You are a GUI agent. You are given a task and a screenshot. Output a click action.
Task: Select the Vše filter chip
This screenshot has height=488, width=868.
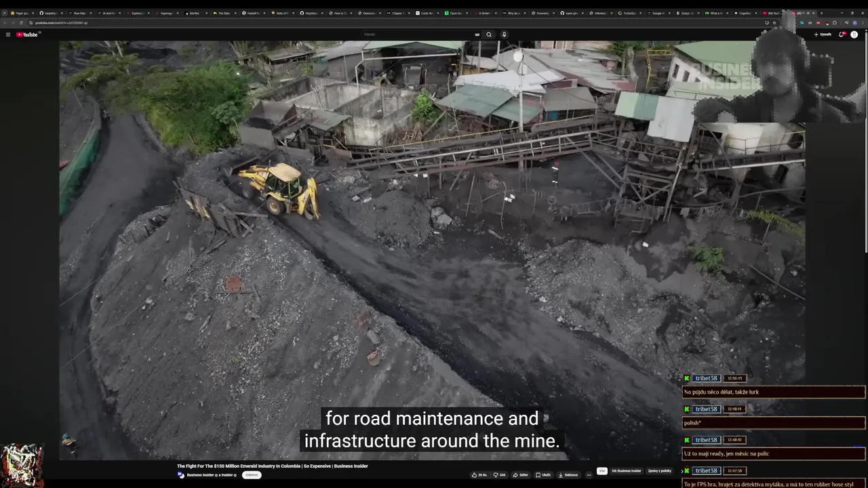coord(601,471)
